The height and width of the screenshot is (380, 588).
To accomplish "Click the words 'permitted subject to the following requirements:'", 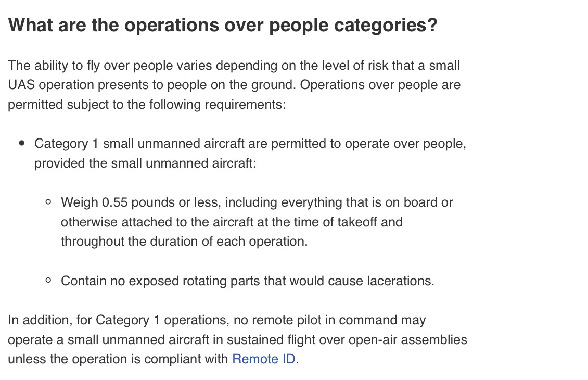I will [x=147, y=104].
